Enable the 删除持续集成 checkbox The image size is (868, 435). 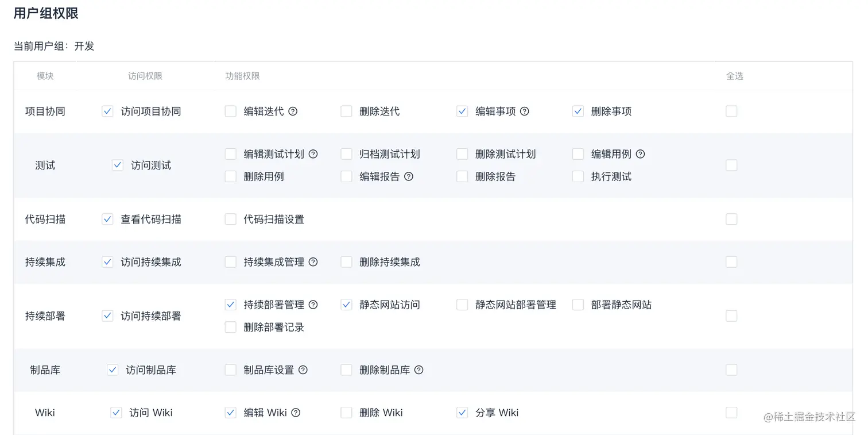click(346, 262)
